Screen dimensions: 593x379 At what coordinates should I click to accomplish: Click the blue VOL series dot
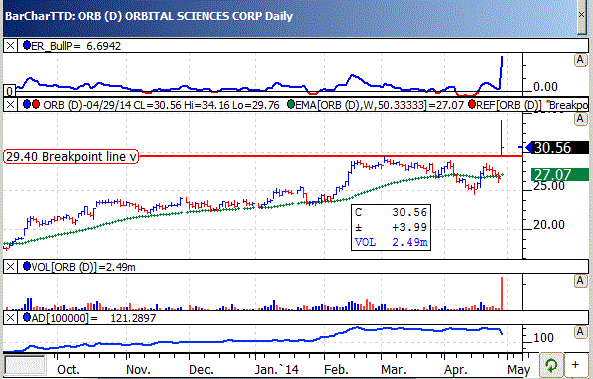[x=27, y=266]
